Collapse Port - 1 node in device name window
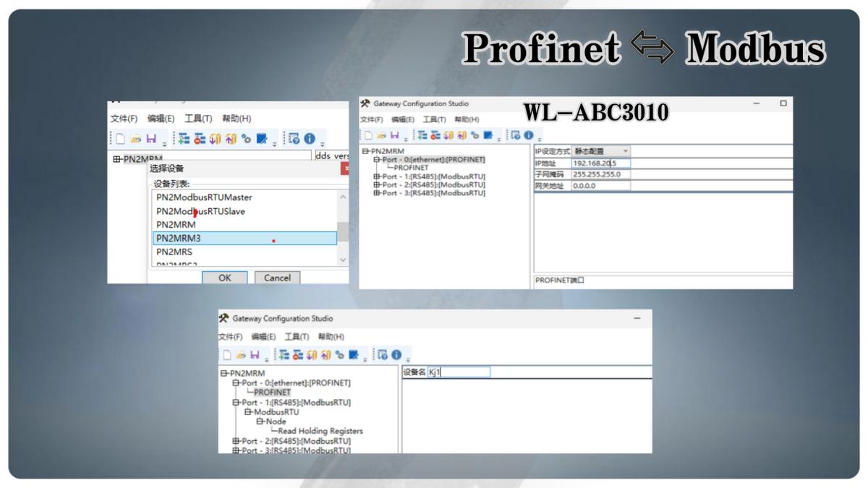Screen dimensions: 868x488 click(236, 403)
